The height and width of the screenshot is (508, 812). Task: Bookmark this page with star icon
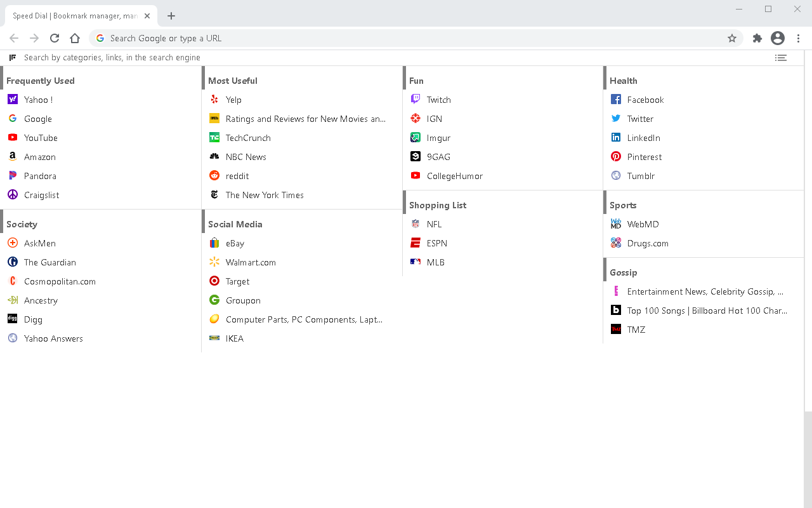(732, 38)
